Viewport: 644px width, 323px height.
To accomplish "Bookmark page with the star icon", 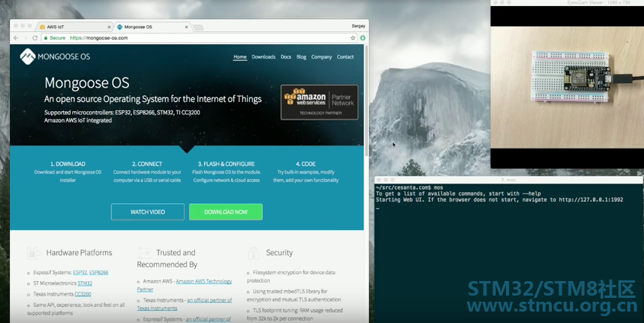I will tap(353, 38).
